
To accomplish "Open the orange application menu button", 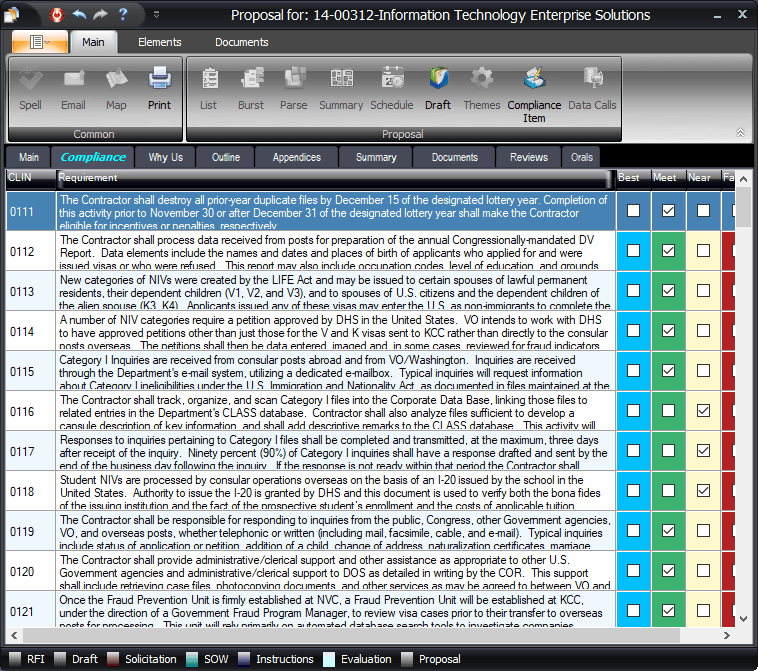I will pyautogui.click(x=40, y=42).
